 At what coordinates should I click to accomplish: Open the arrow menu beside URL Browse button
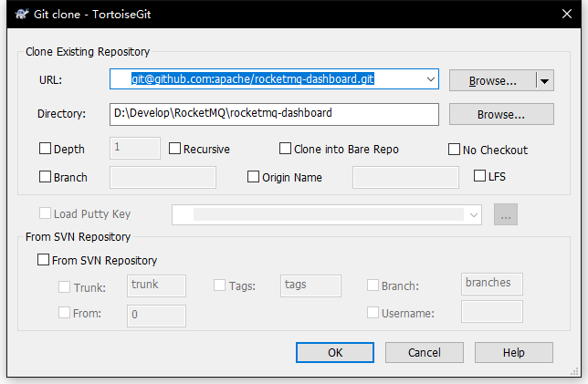[545, 80]
